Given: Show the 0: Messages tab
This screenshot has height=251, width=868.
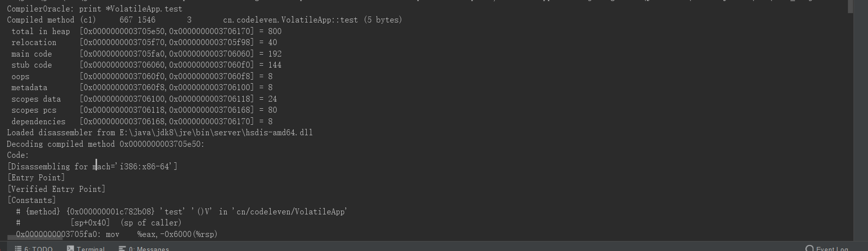Looking at the screenshot, I should [x=149, y=249].
